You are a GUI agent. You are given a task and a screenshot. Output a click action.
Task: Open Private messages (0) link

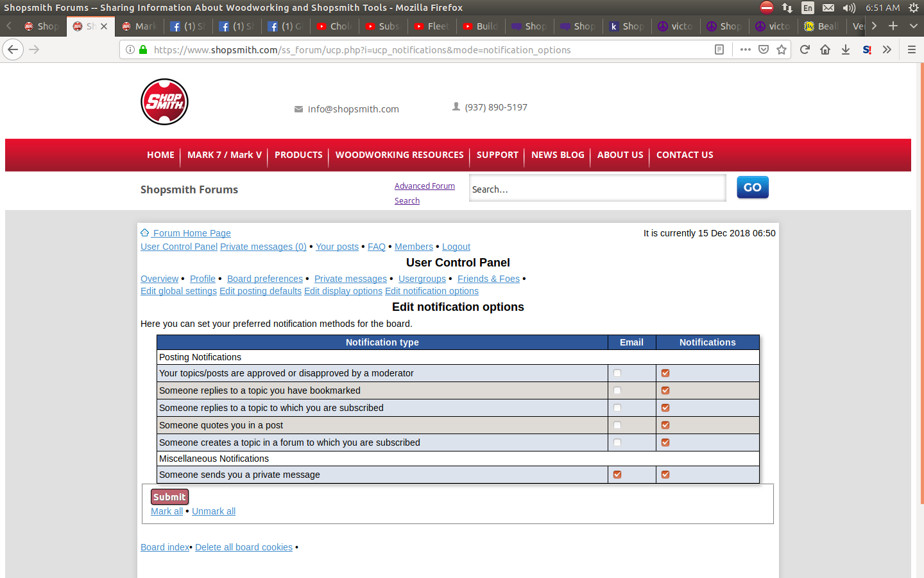(263, 247)
